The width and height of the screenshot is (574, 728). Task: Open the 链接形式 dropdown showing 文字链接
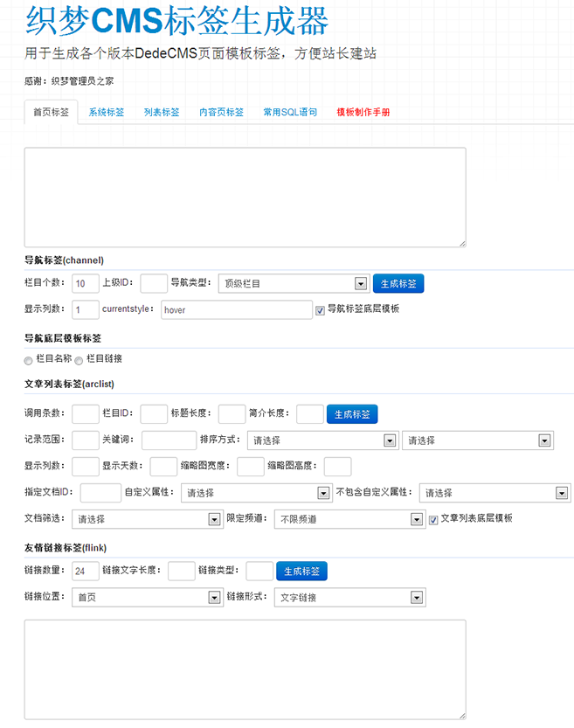click(x=349, y=597)
